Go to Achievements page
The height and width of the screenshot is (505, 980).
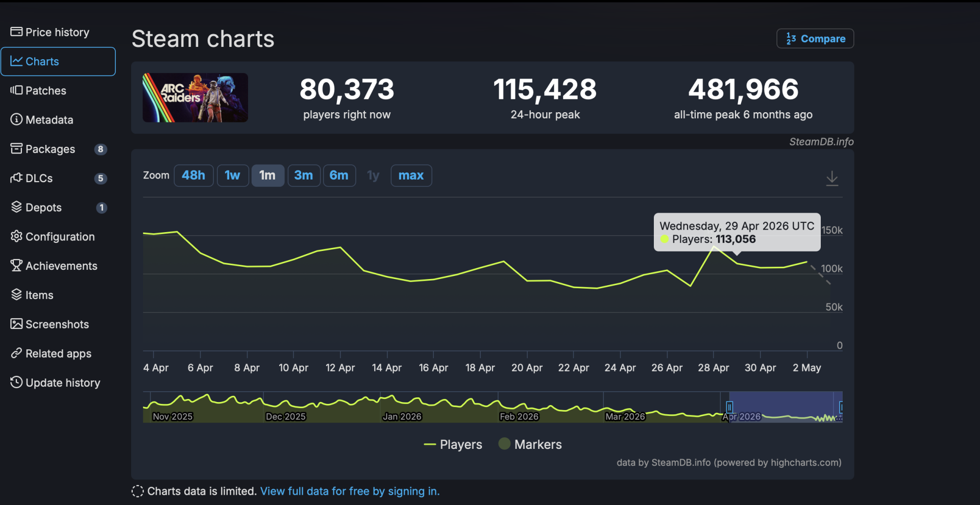(58, 266)
